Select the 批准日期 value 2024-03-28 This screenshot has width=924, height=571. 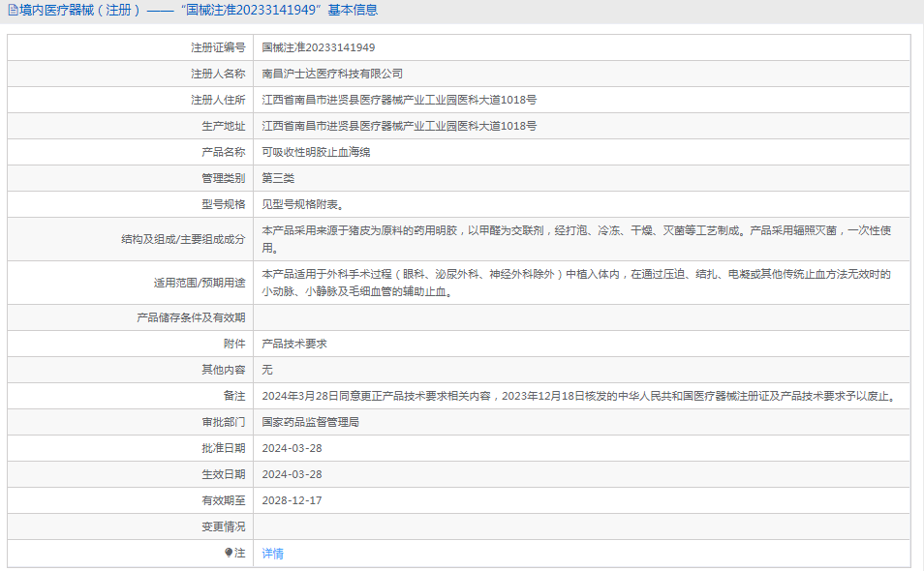pyautogui.click(x=292, y=448)
